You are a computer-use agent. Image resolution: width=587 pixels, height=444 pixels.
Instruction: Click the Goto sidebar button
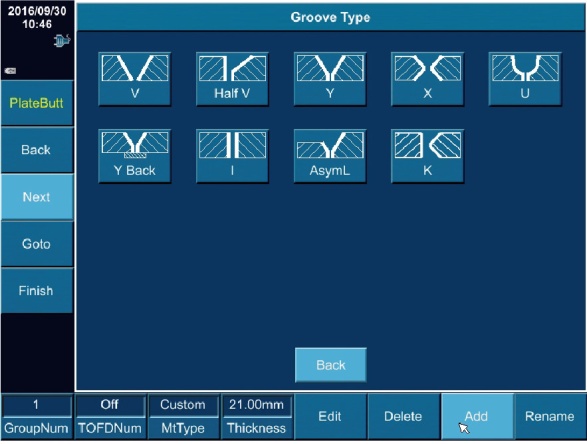(37, 244)
